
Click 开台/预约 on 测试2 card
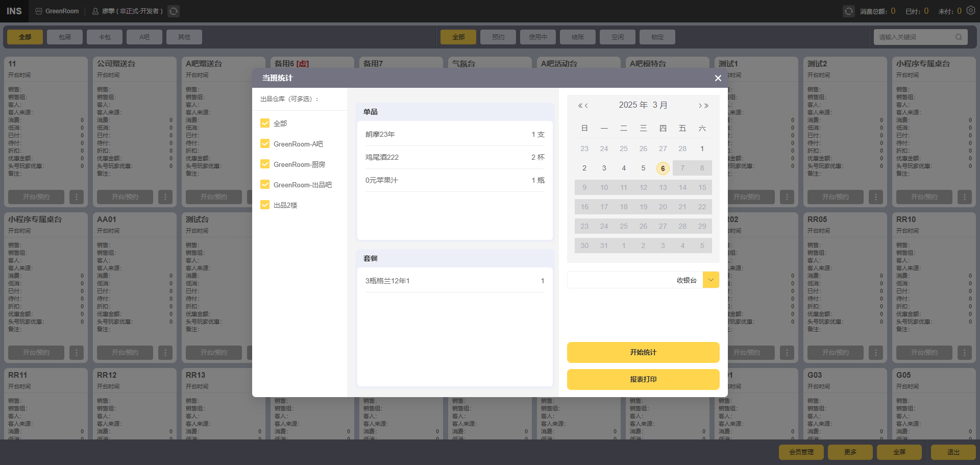pos(836,197)
